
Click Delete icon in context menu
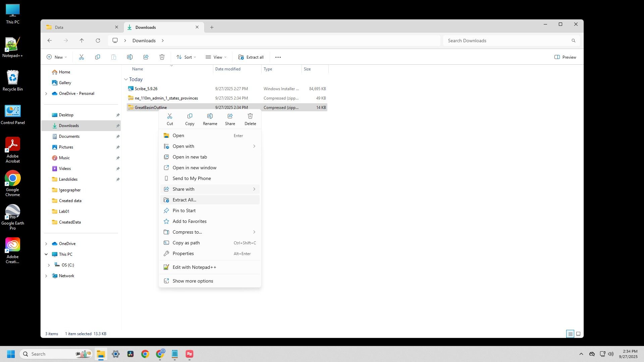[250, 119]
